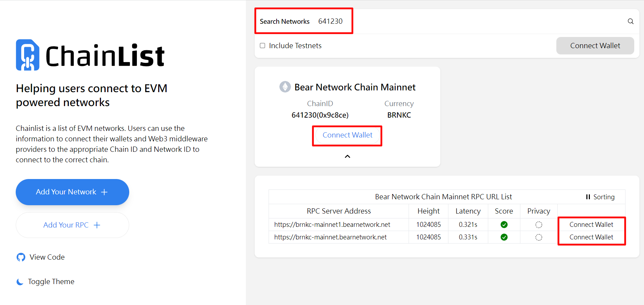Click the search magnifier icon
Image resolution: width=644 pixels, height=305 pixels.
pyautogui.click(x=630, y=21)
